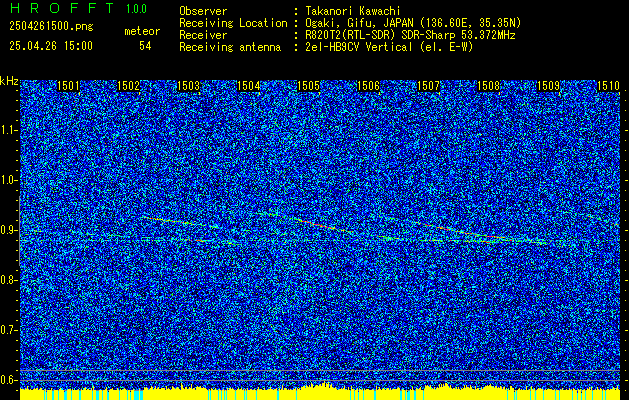Click the location Ogaki, Gifu, JAPAN text
This screenshot has height=400, width=629.
coord(413,23)
